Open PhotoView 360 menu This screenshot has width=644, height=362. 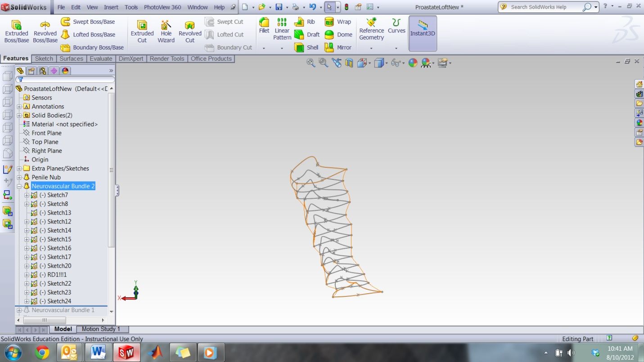[x=162, y=7]
